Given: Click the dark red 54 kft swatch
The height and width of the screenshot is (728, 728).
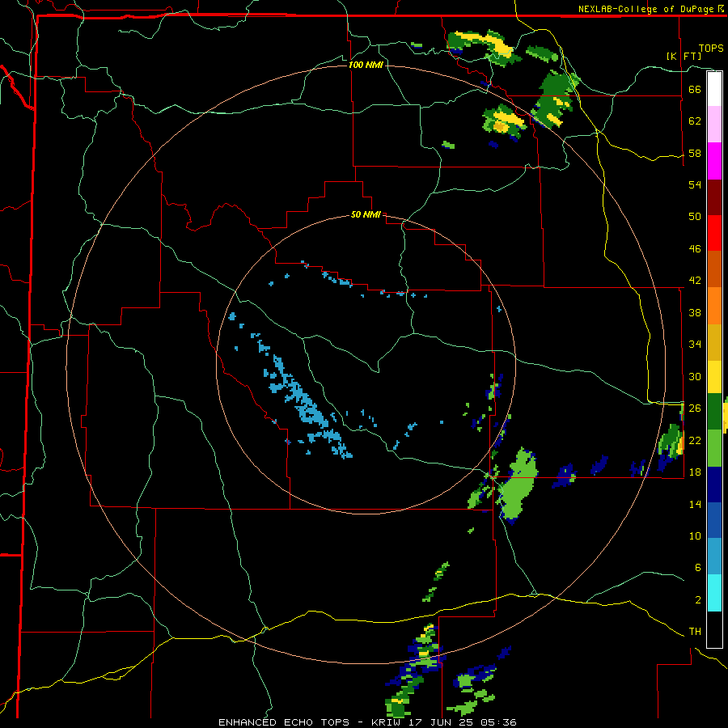Looking at the screenshot, I should click(714, 197).
